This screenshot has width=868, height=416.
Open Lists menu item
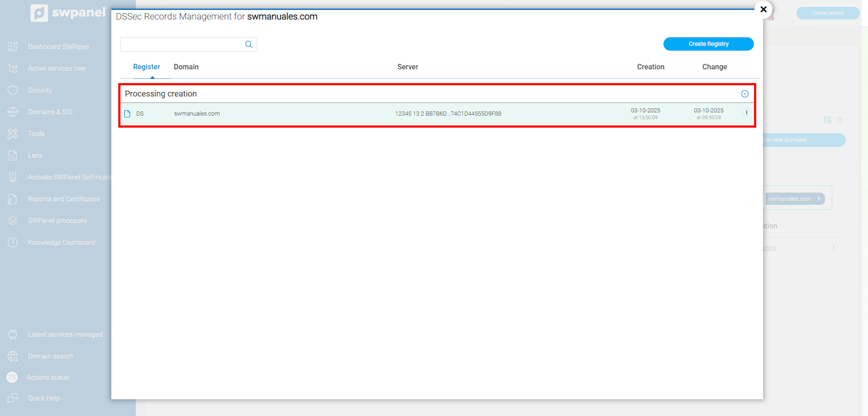click(35, 155)
